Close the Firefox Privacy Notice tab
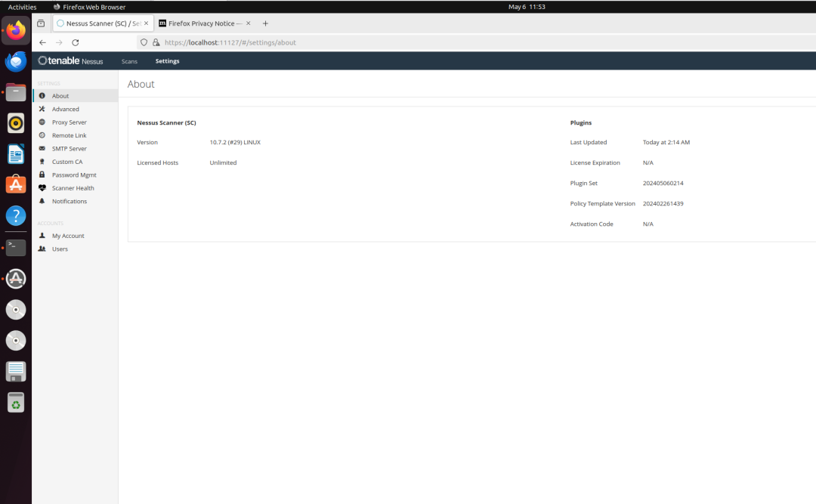 (249, 23)
